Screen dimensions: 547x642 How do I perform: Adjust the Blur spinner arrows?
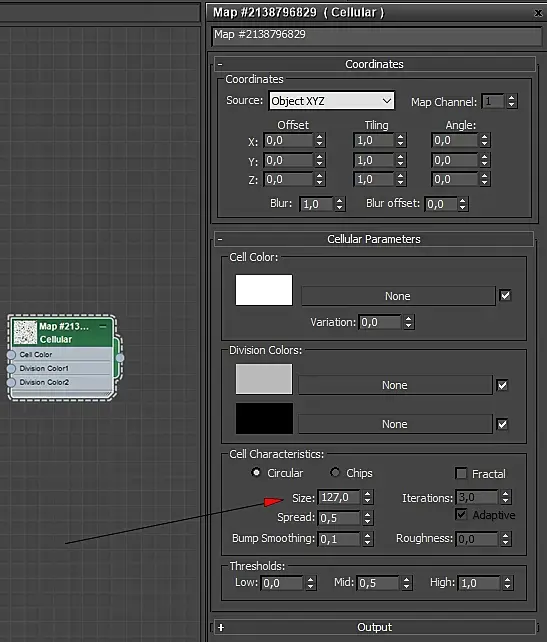[339, 204]
